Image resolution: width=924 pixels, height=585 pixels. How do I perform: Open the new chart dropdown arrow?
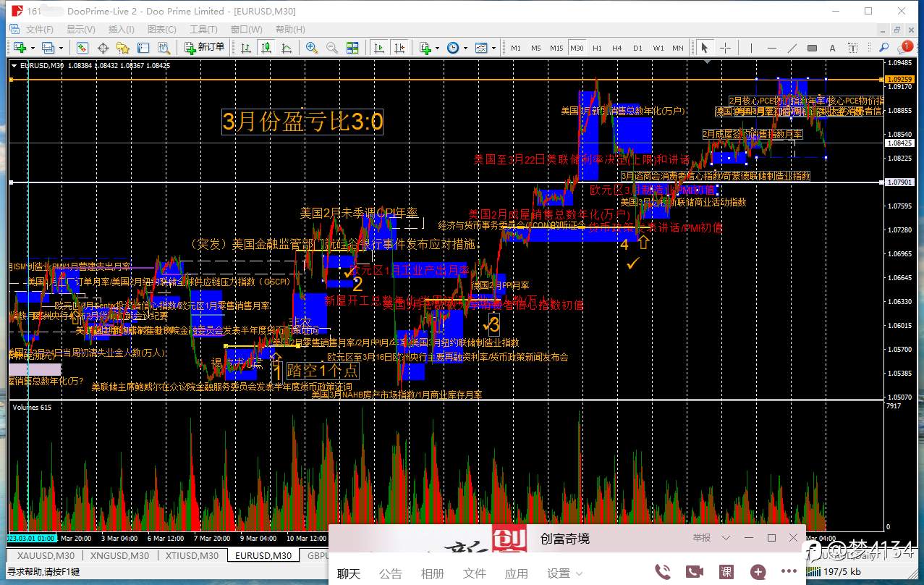(x=33, y=48)
